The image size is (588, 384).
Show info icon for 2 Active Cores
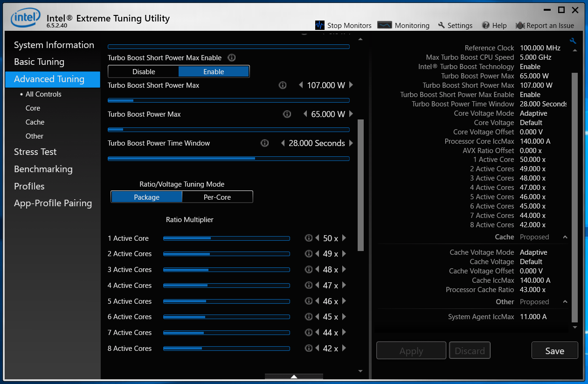308,254
